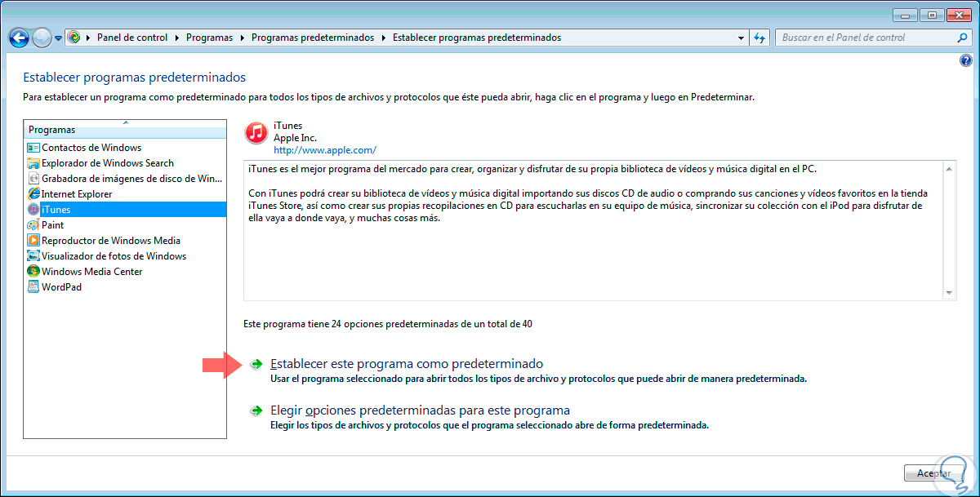
Task: Click the Explorador de Windows Search icon
Action: point(33,163)
